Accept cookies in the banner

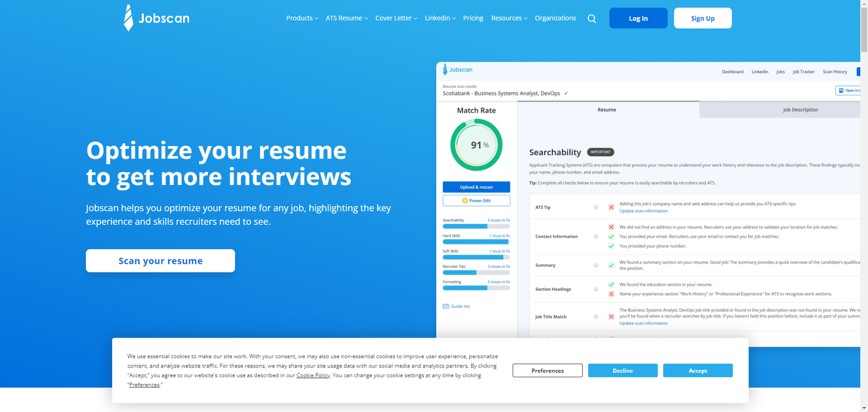tap(698, 370)
